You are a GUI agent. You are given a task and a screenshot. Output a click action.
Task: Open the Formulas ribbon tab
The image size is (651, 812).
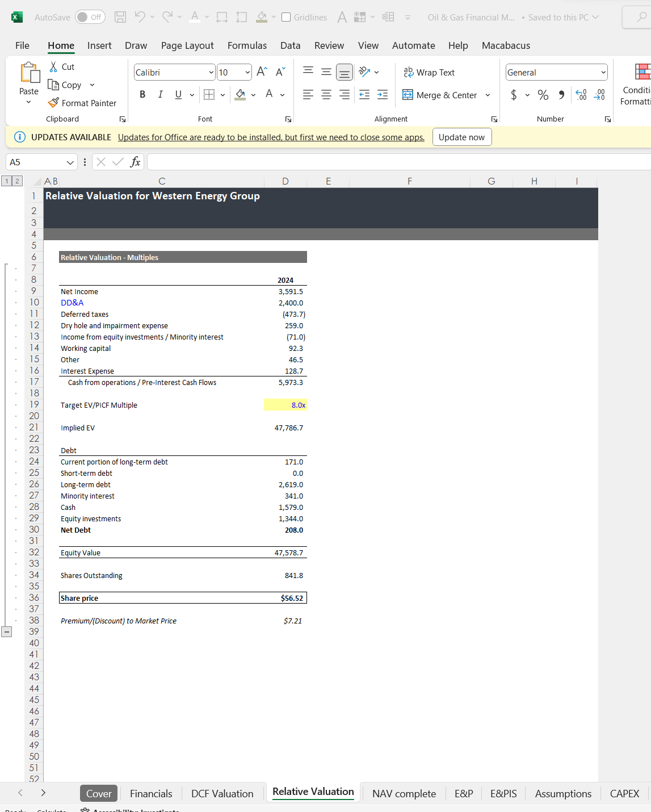click(x=247, y=45)
